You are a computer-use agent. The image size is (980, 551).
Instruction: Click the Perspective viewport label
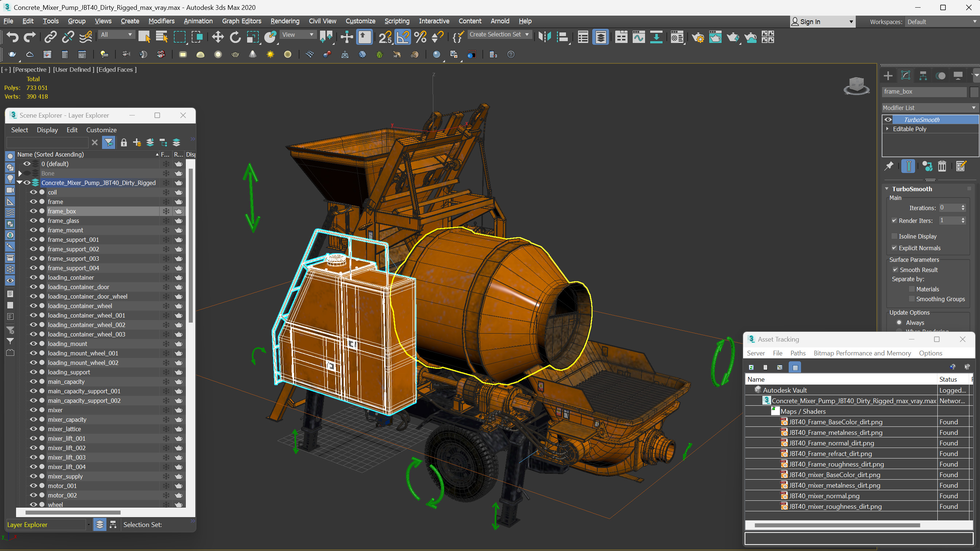click(31, 69)
